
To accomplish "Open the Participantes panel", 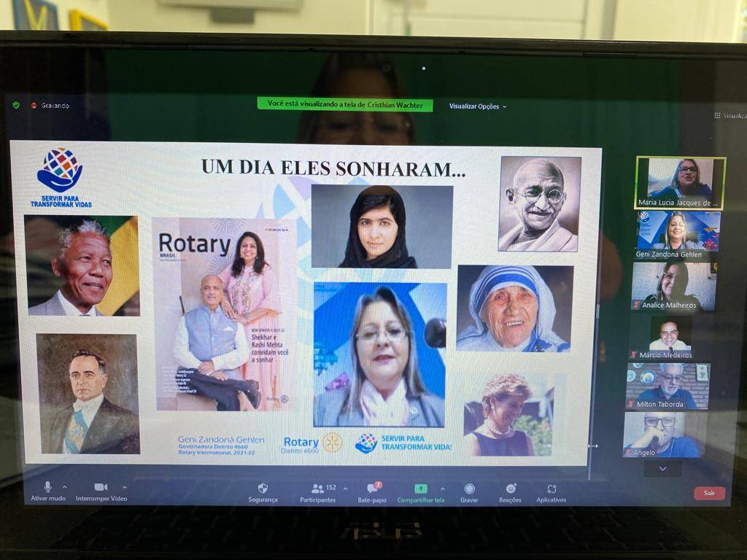I will (318, 489).
